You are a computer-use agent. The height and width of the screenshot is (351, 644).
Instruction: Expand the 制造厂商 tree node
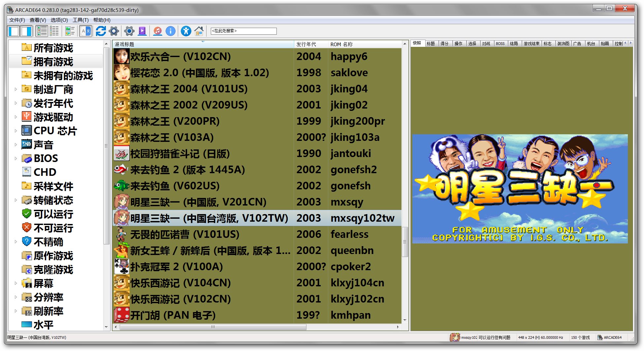click(16, 89)
